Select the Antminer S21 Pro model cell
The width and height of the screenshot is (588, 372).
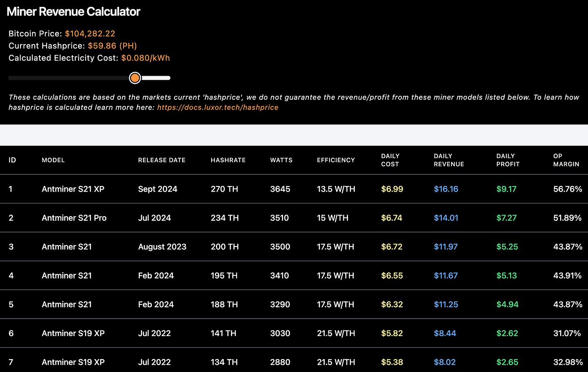coord(74,218)
